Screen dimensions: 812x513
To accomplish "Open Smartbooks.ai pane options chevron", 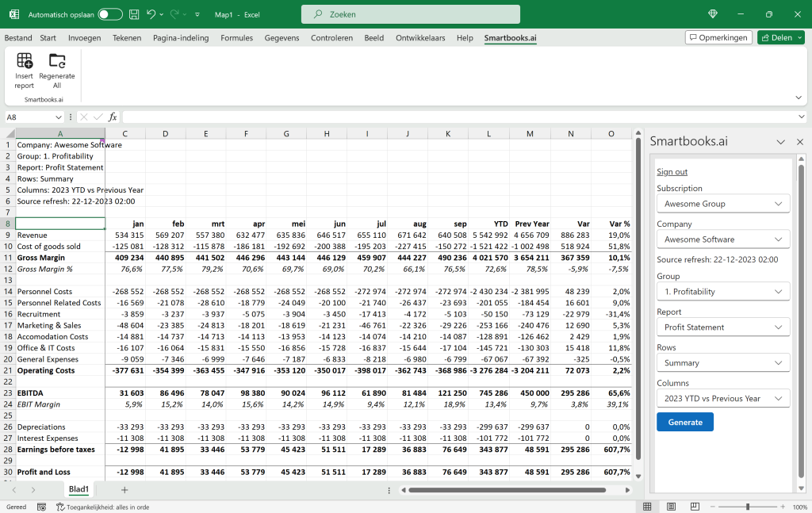I will tap(780, 142).
